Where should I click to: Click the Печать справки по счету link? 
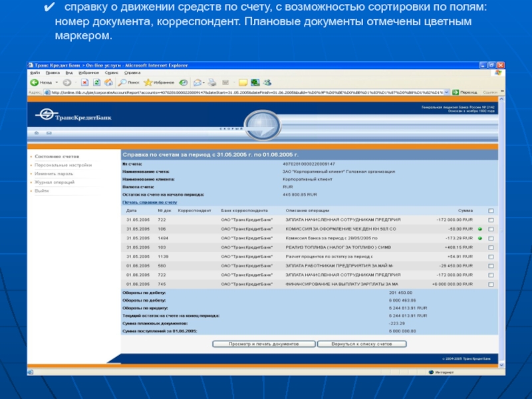point(149,201)
